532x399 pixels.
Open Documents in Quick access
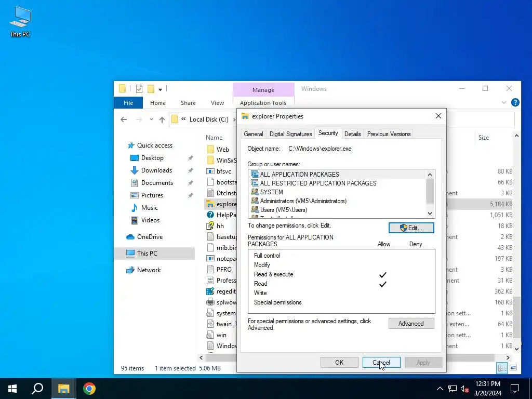point(157,182)
